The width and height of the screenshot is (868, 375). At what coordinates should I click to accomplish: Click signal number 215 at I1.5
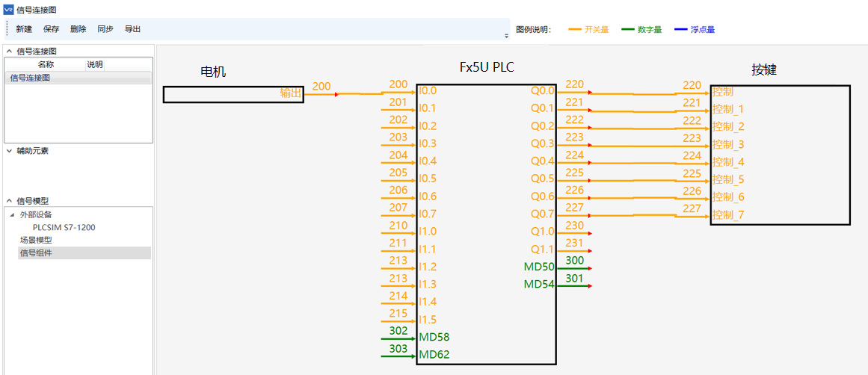click(x=398, y=314)
